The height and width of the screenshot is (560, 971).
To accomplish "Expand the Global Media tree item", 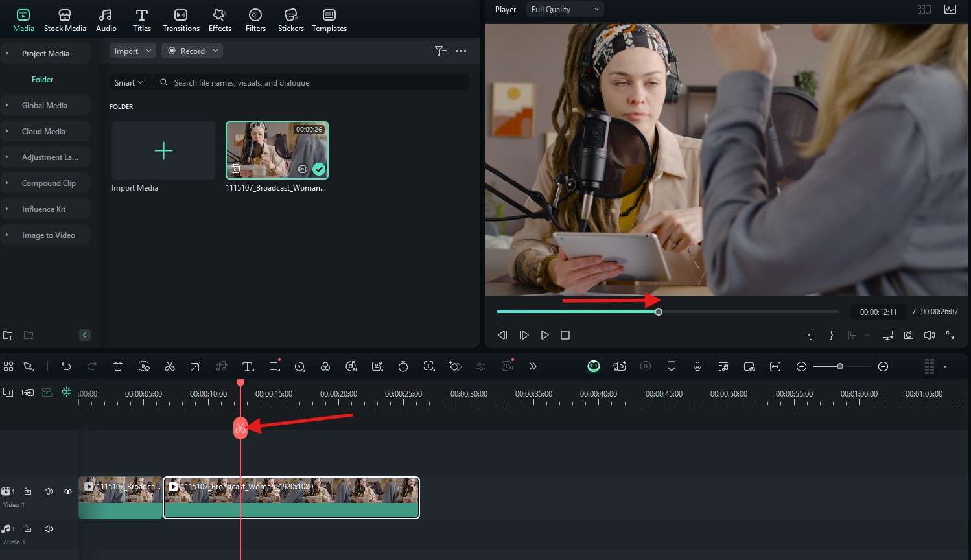I will coord(7,105).
